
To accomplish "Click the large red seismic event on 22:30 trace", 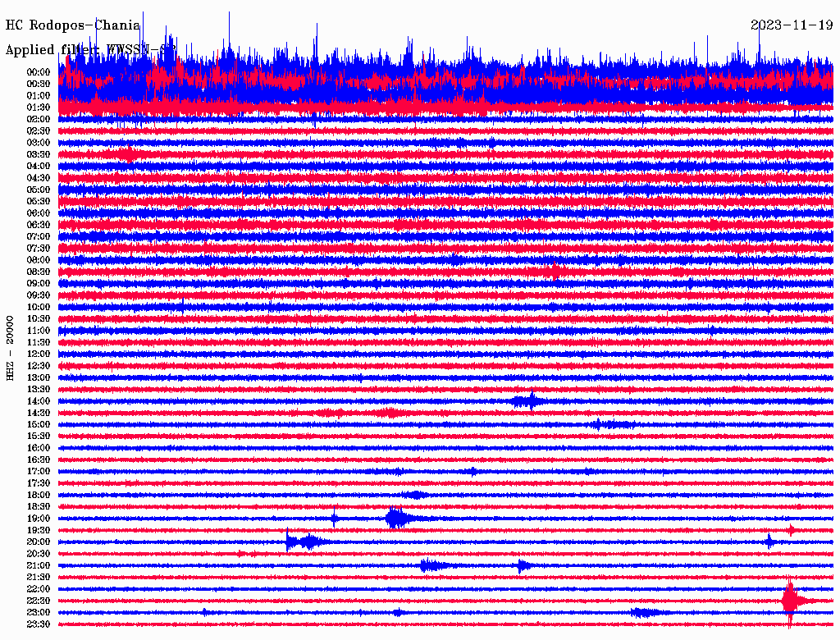I will (x=792, y=601).
